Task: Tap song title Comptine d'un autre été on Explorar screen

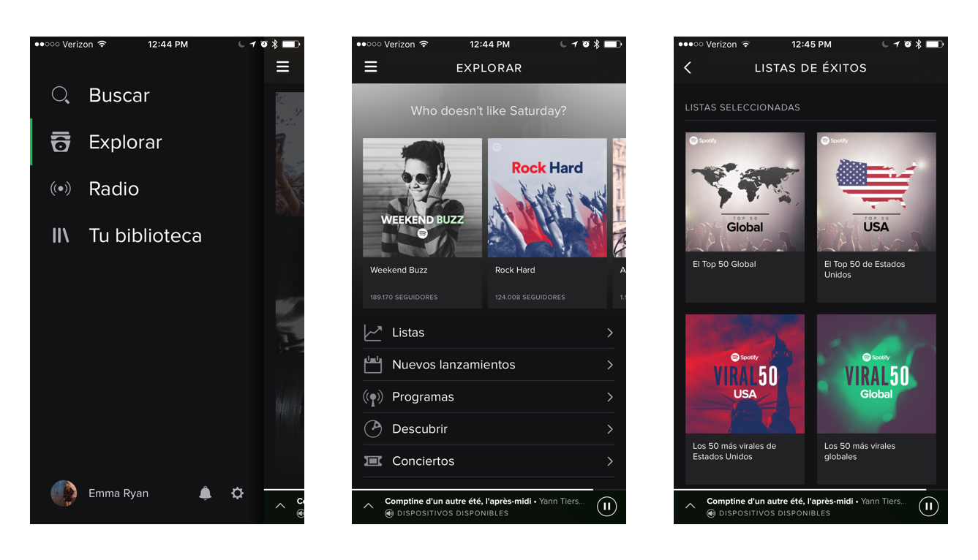Action: 459,502
